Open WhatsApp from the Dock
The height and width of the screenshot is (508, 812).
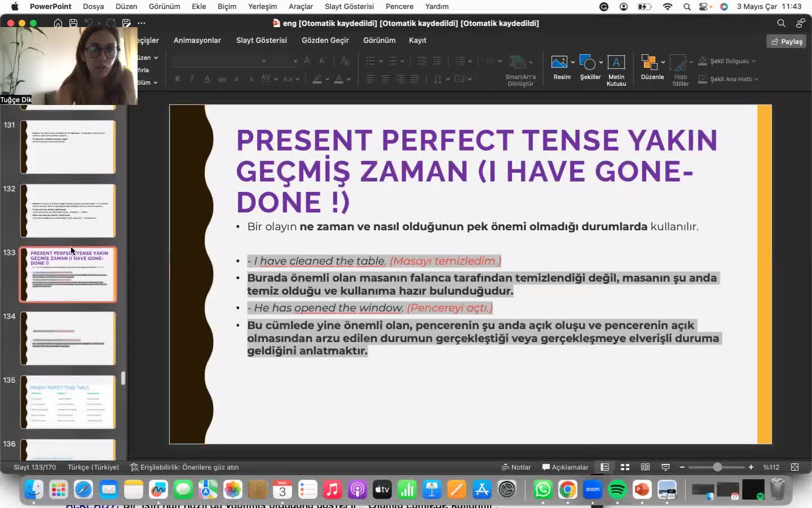click(543, 489)
